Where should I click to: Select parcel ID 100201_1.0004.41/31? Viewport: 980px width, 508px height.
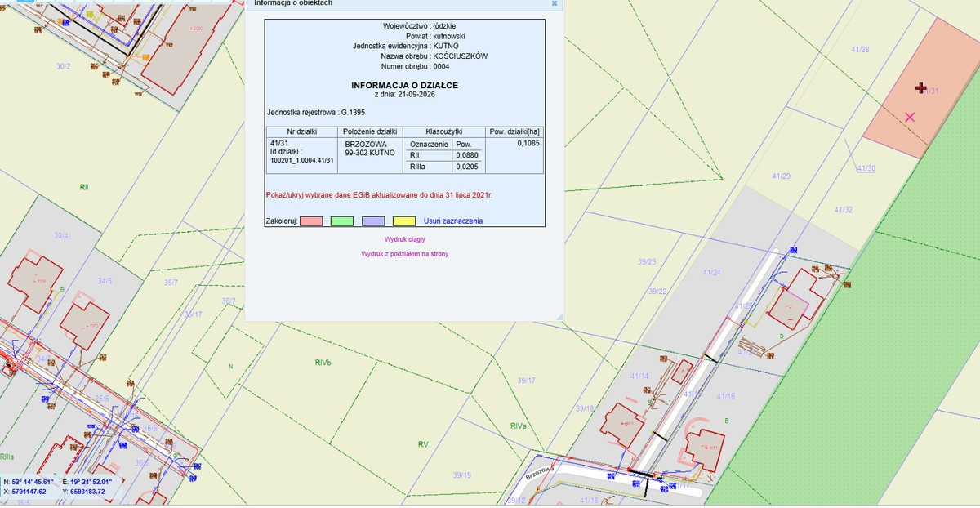(x=302, y=160)
